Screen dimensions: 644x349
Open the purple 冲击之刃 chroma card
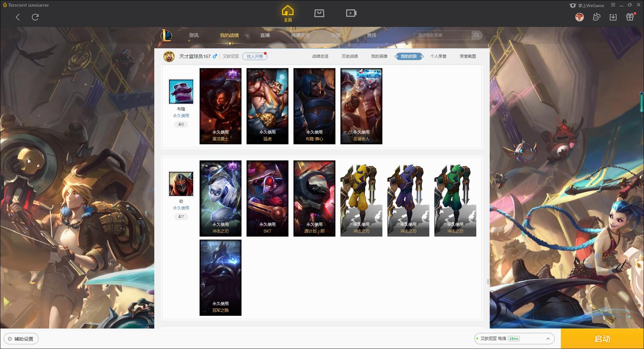click(x=408, y=199)
